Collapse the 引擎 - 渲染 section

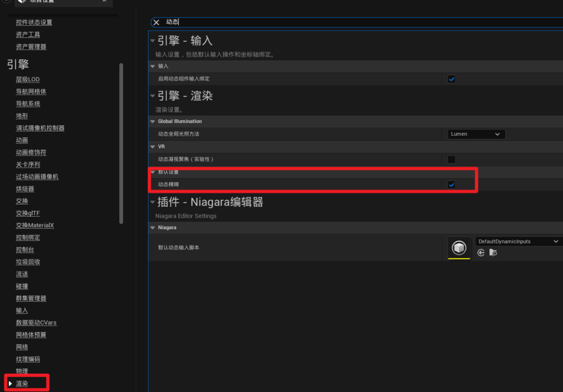[x=153, y=96]
